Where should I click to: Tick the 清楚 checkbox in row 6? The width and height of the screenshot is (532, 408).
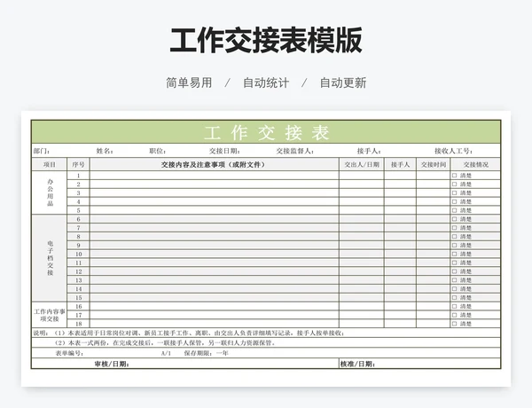click(x=454, y=219)
